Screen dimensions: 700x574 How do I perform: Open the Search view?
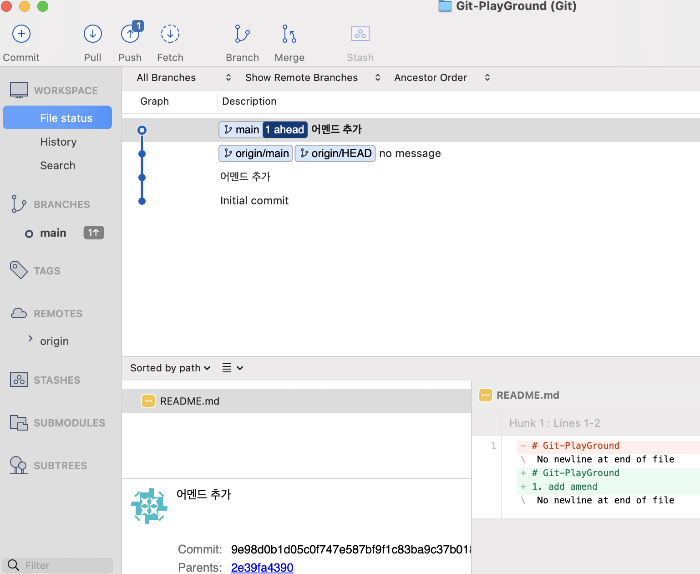[58, 166]
